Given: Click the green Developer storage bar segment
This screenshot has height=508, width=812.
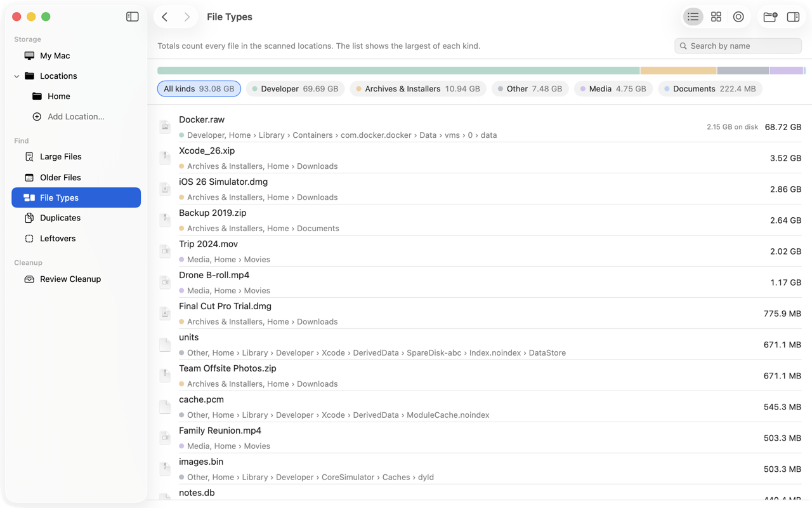Looking at the screenshot, I should click(x=398, y=70).
